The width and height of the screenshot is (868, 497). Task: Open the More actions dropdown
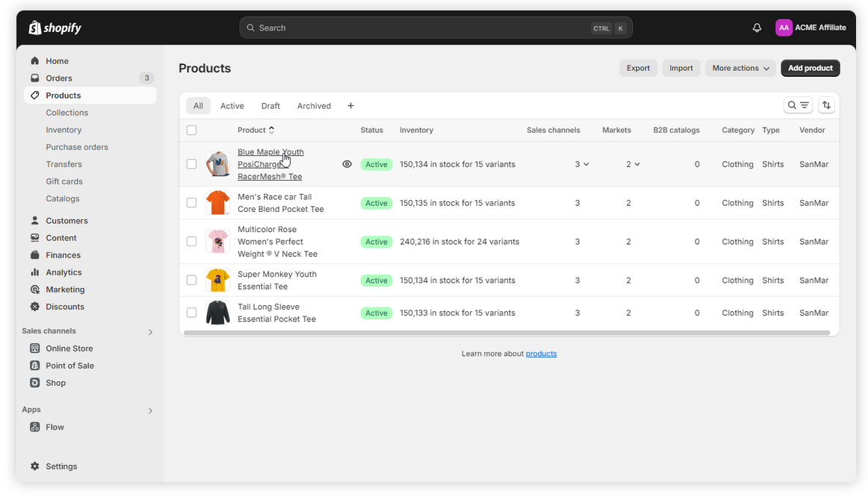(740, 68)
